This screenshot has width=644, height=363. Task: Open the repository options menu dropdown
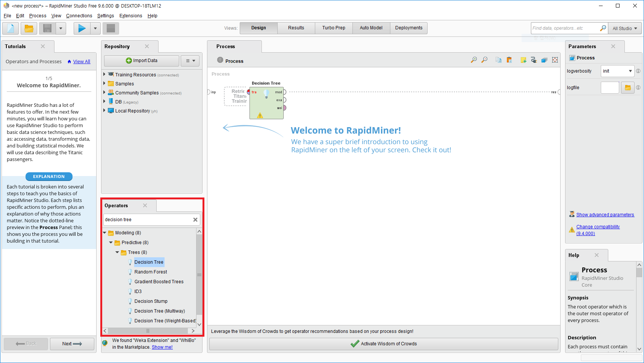point(190,61)
